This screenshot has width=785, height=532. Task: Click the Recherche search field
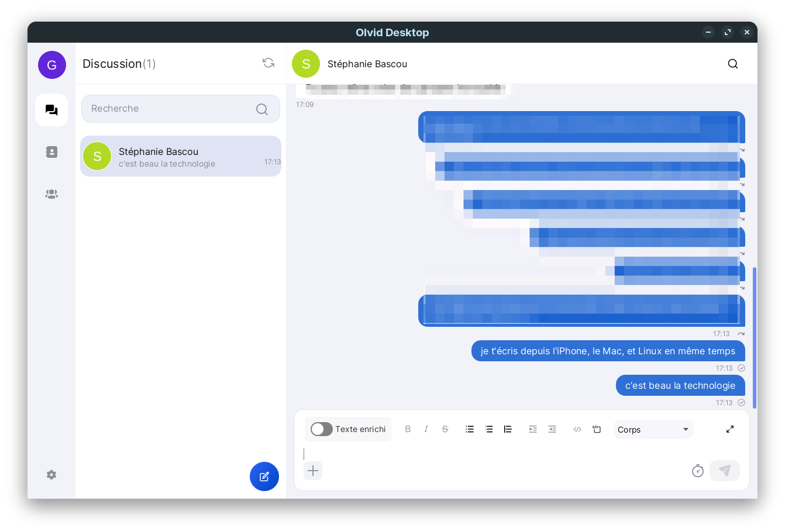[x=173, y=109]
